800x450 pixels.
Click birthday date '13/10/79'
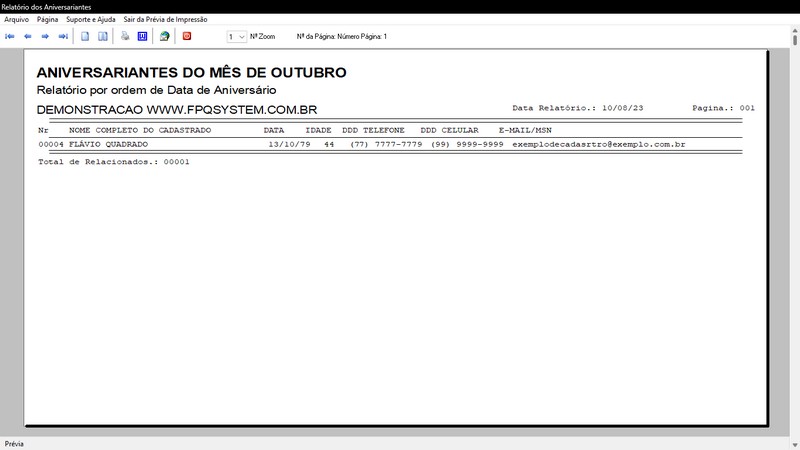289,144
